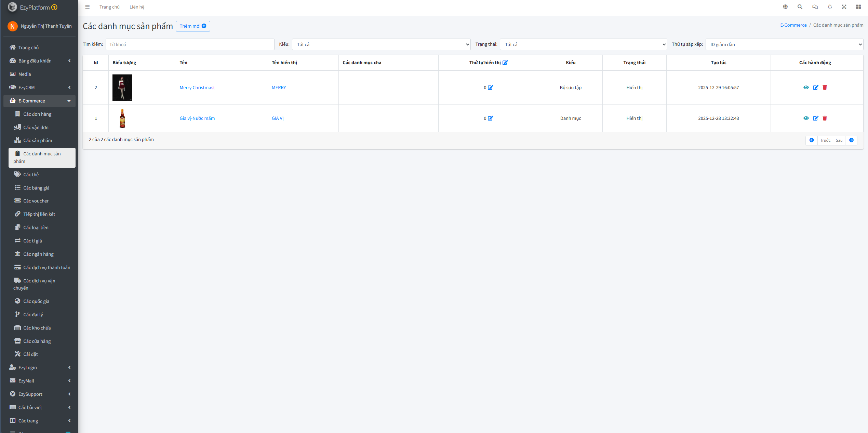Open the Kiểu filter dropdown
The height and width of the screenshot is (433, 868).
(x=381, y=44)
